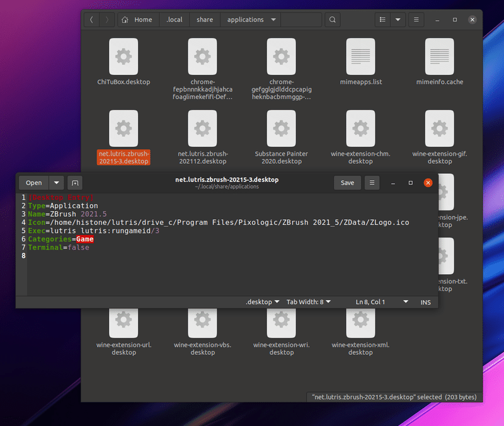The image size is (504, 426).
Task: Click Icon path line in editor
Action: pyautogui.click(x=219, y=222)
